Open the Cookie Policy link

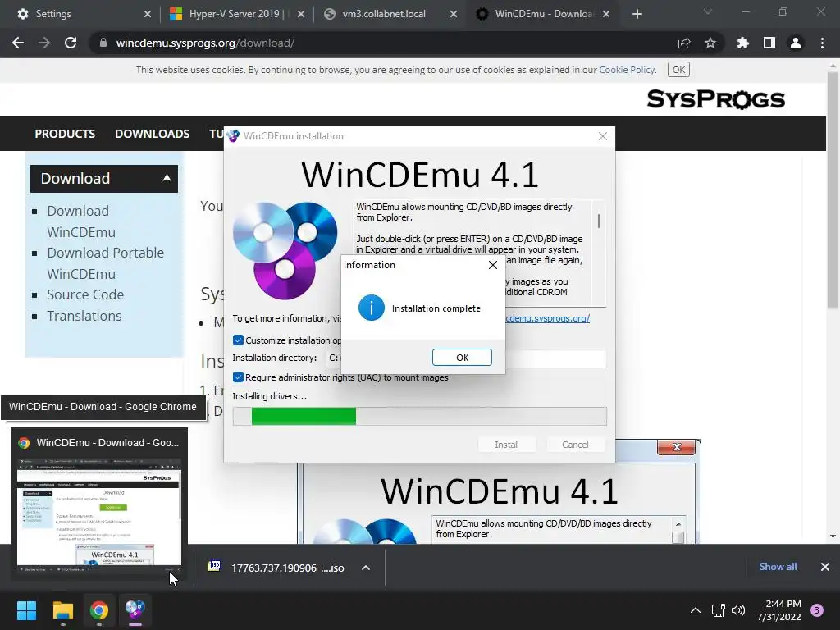coord(626,70)
